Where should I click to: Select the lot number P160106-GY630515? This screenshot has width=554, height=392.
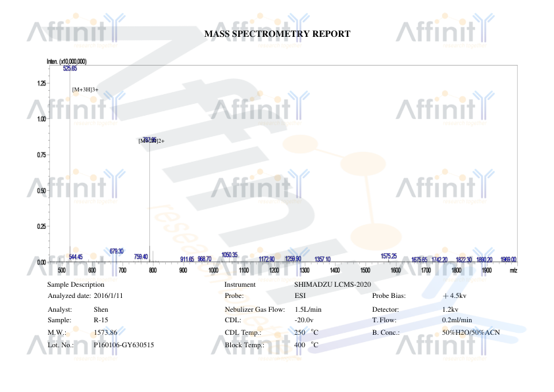click(x=124, y=345)
